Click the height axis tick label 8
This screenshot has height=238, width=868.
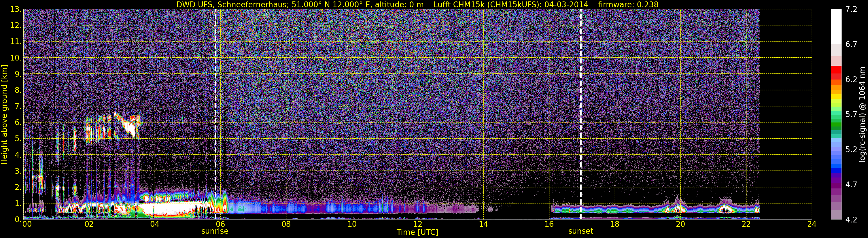(x=18, y=90)
